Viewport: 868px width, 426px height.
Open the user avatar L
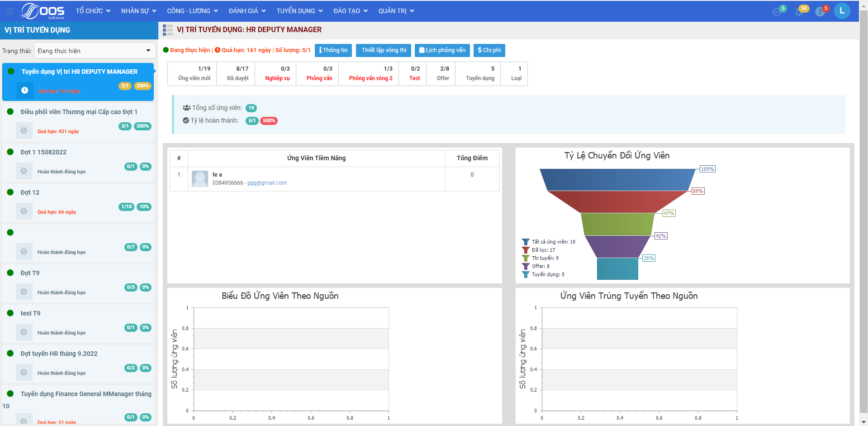click(x=842, y=11)
